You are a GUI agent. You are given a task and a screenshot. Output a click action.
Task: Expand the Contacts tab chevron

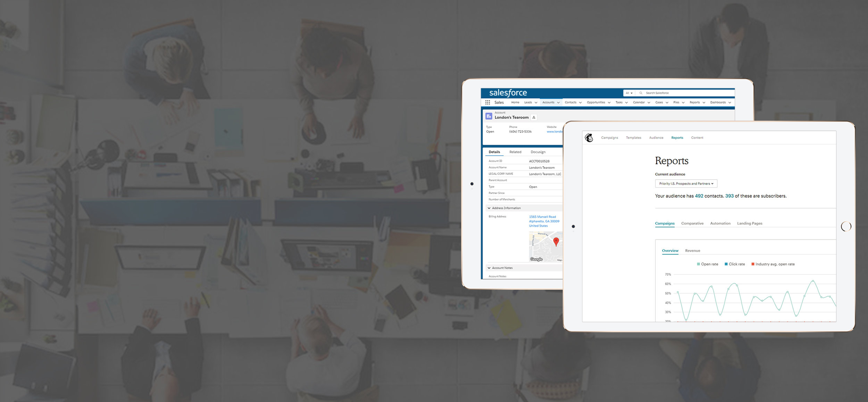(580, 102)
